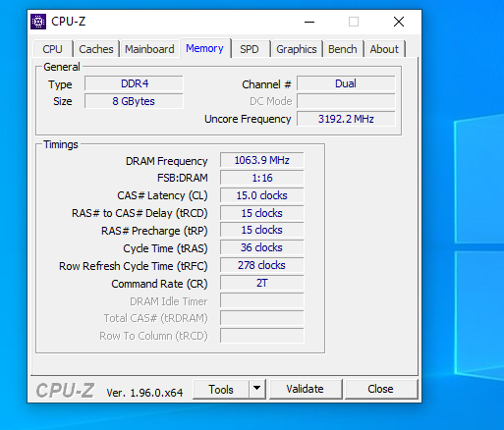Image resolution: width=504 pixels, height=430 pixels.
Task: Select the 15.0 clocks CAS latency value
Action: pos(262,195)
